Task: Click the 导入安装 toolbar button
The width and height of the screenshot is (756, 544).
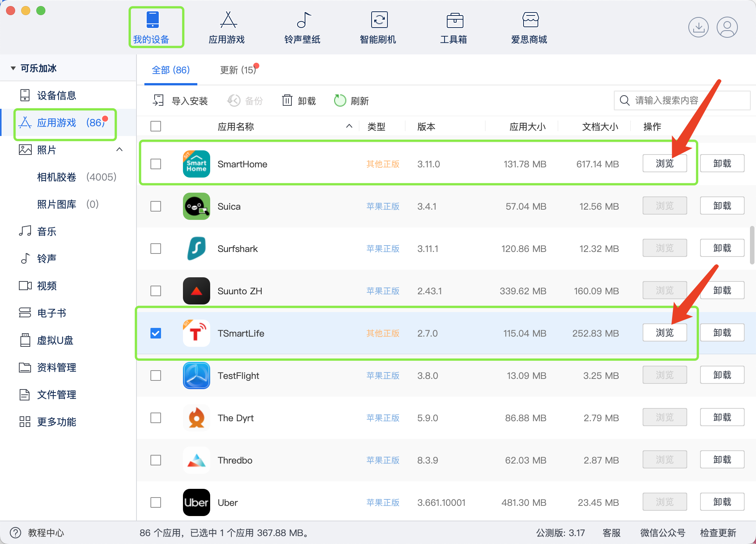Action: click(180, 101)
